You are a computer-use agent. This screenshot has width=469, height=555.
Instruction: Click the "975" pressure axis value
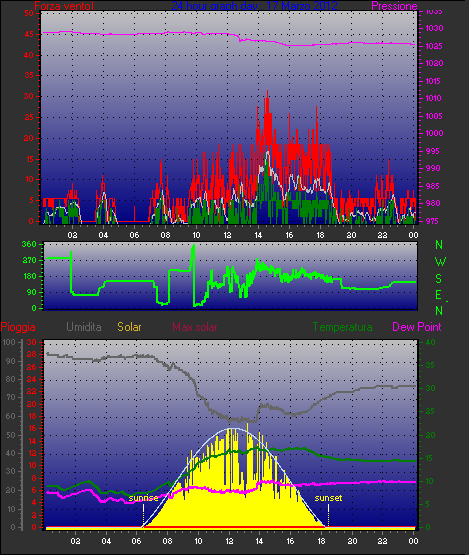(433, 221)
